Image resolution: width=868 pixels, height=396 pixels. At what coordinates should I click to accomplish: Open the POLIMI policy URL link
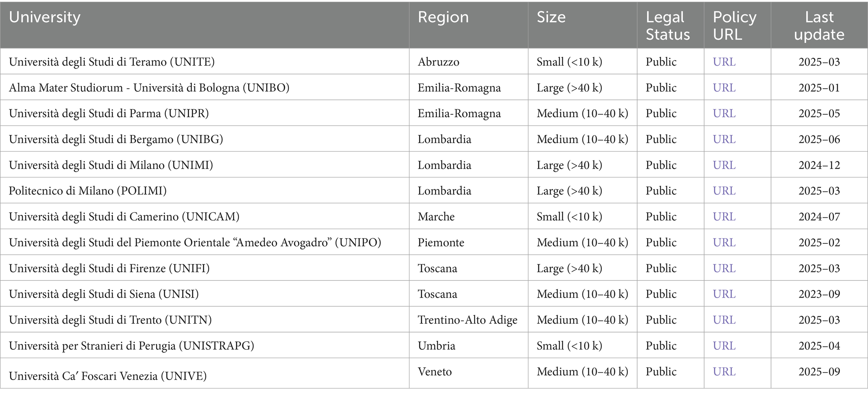(x=724, y=190)
